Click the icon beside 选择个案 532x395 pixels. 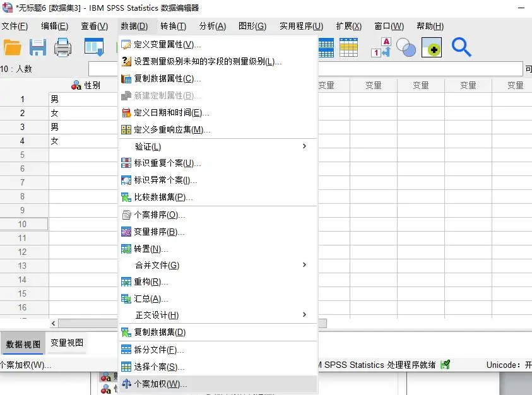click(126, 367)
